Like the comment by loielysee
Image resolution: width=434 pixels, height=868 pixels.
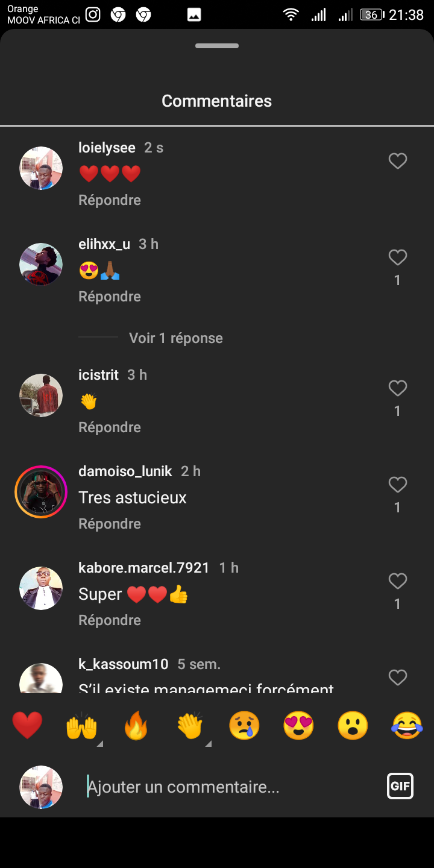coord(397,161)
